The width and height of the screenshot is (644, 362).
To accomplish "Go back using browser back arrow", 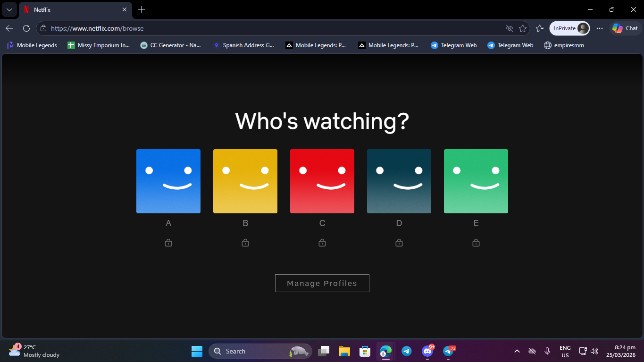I will click(9, 28).
